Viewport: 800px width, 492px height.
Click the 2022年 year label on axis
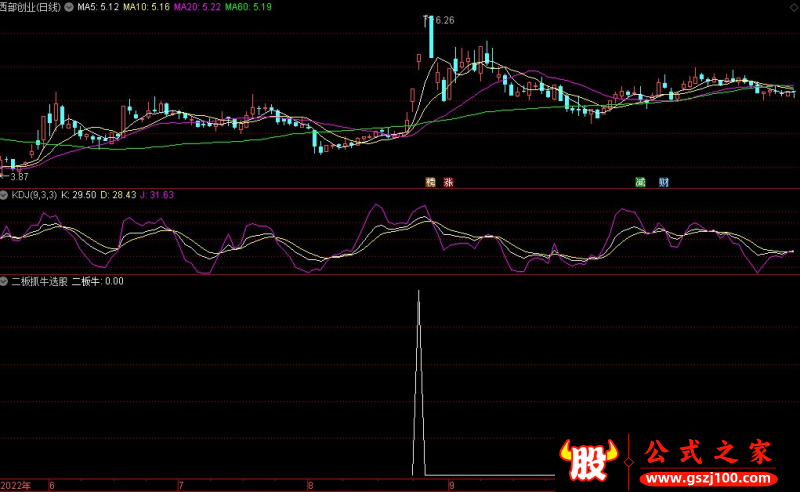pos(16,485)
